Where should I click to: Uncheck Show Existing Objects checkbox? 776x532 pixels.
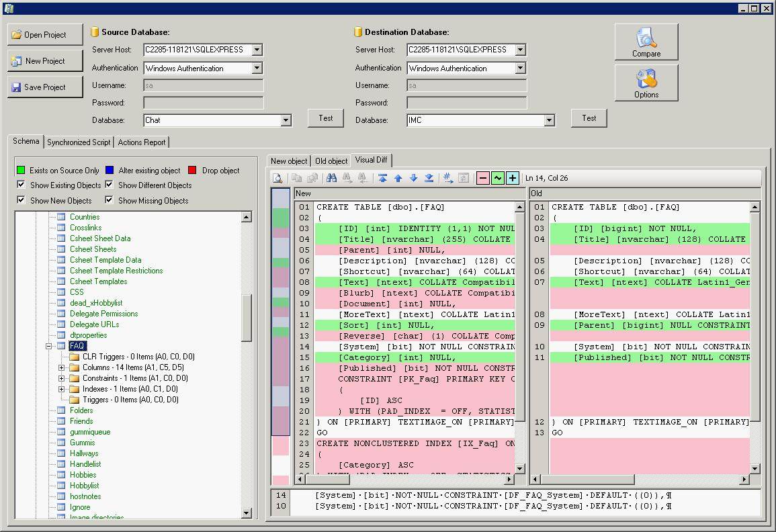[x=21, y=185]
